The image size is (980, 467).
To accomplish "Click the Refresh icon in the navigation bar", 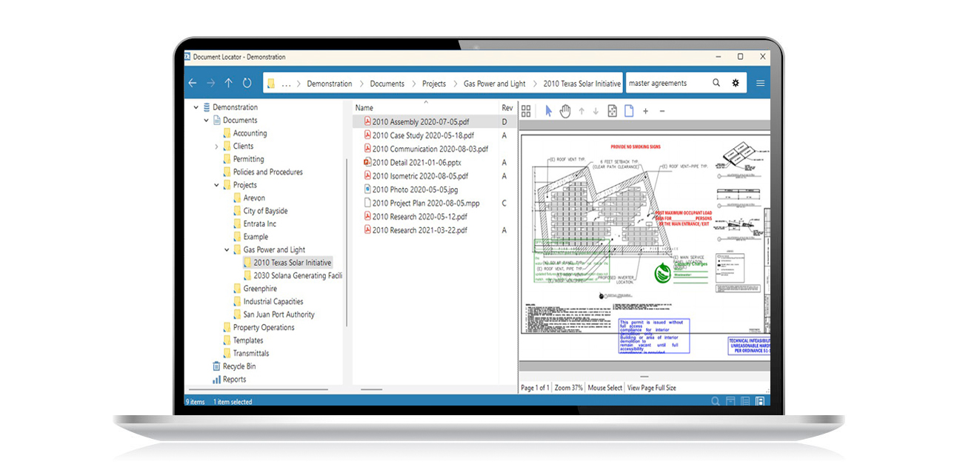I will [x=247, y=83].
